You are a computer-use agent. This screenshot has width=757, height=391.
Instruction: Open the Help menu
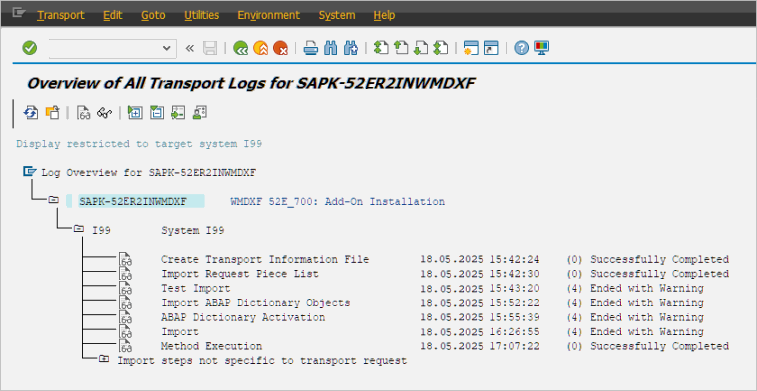click(384, 15)
